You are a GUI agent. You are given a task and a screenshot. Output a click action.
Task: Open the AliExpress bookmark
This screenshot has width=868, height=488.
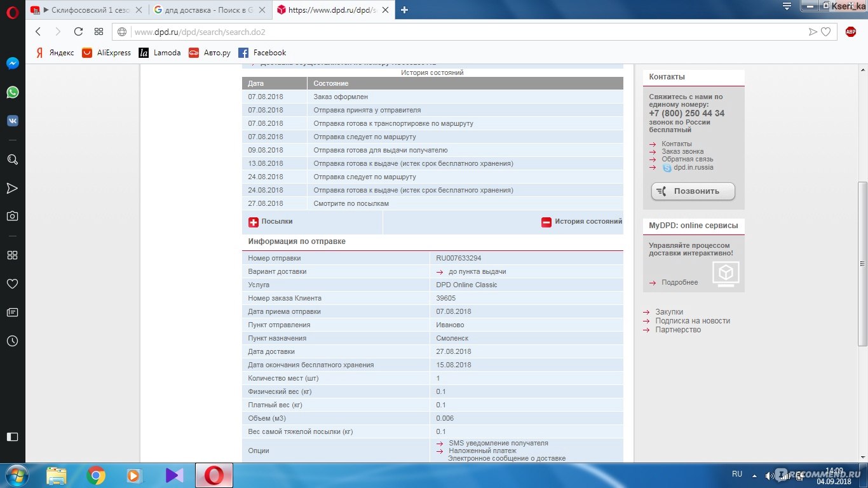point(106,53)
